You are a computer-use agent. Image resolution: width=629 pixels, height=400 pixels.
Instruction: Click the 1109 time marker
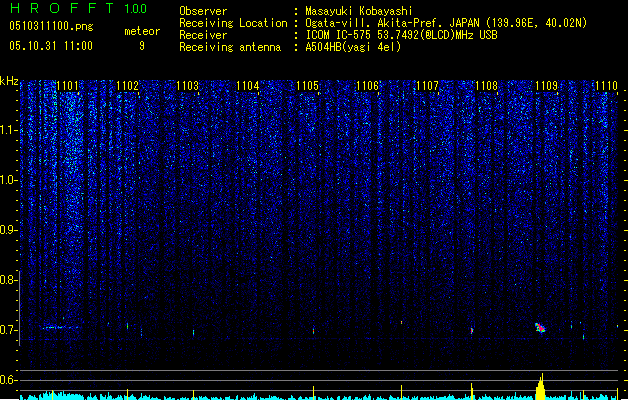tap(547, 86)
